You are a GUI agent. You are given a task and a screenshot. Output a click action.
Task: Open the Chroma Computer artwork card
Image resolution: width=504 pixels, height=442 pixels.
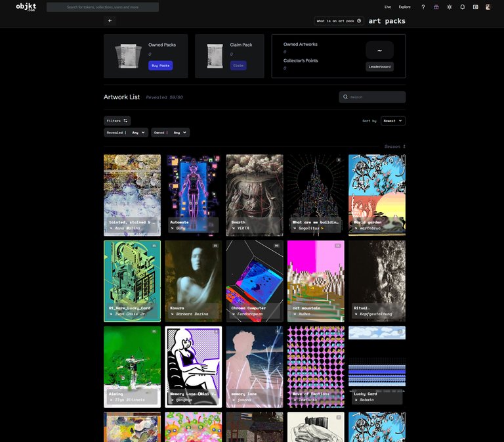255,281
